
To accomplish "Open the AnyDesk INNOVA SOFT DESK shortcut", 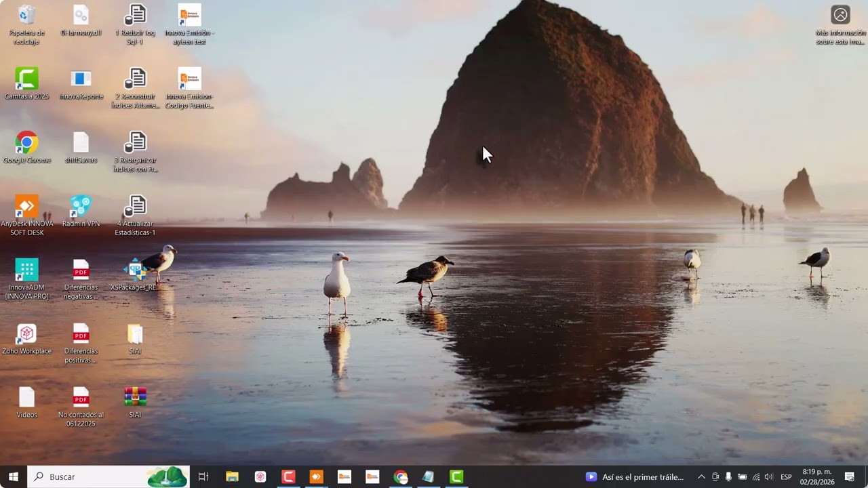I will (27, 216).
